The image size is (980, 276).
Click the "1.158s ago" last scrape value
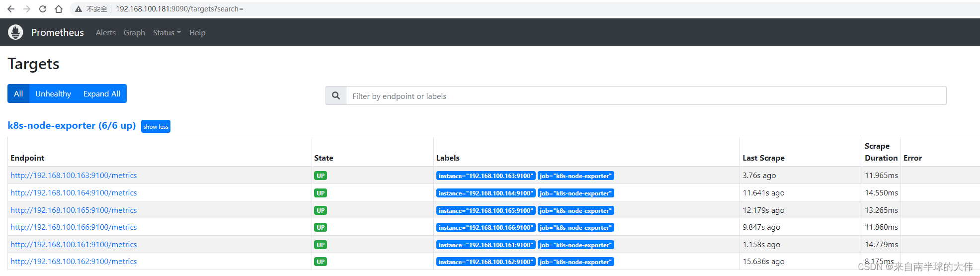[x=761, y=244]
